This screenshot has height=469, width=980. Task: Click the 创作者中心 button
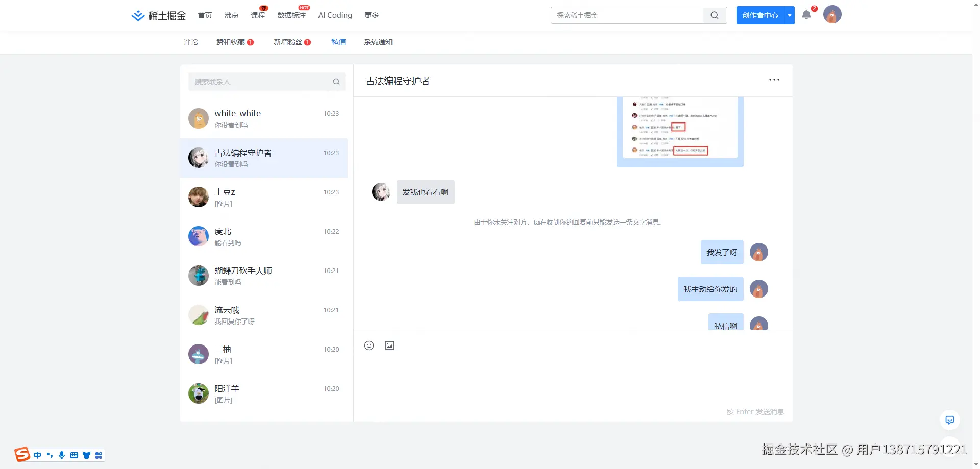760,15
